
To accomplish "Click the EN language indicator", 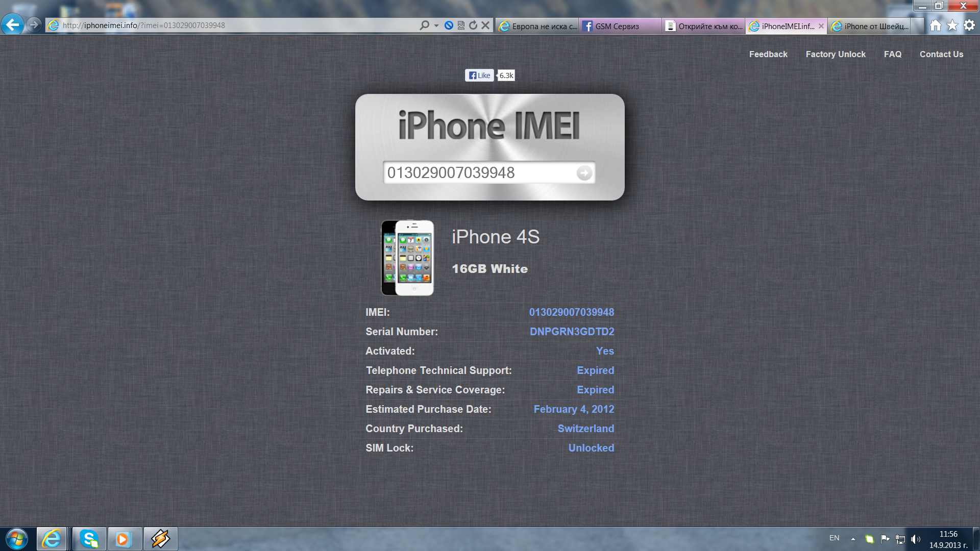I will 834,538.
